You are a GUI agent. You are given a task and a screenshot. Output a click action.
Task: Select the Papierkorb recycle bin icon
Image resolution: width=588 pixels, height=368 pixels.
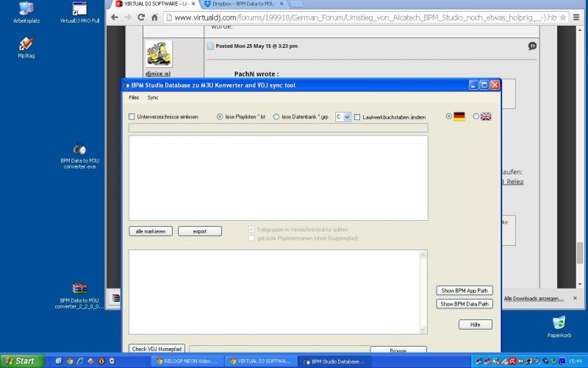click(x=559, y=327)
